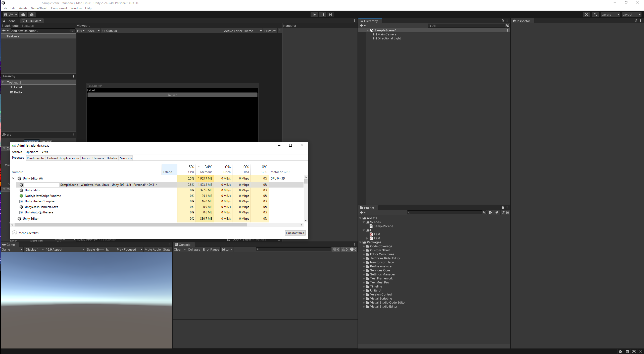Click search by type icon in Project
644x354 pixels.
490,212
